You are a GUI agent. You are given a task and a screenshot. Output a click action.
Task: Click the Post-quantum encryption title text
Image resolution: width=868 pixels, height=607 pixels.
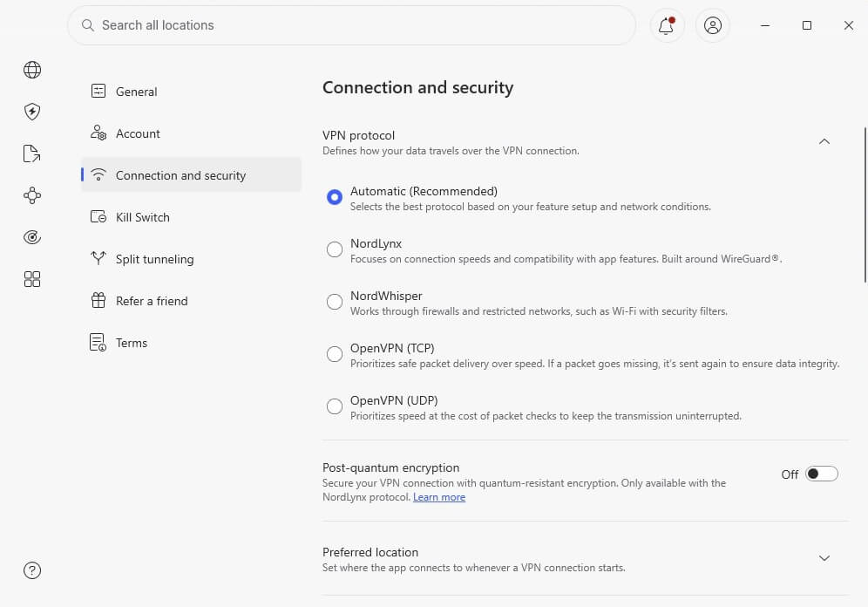pyautogui.click(x=390, y=468)
